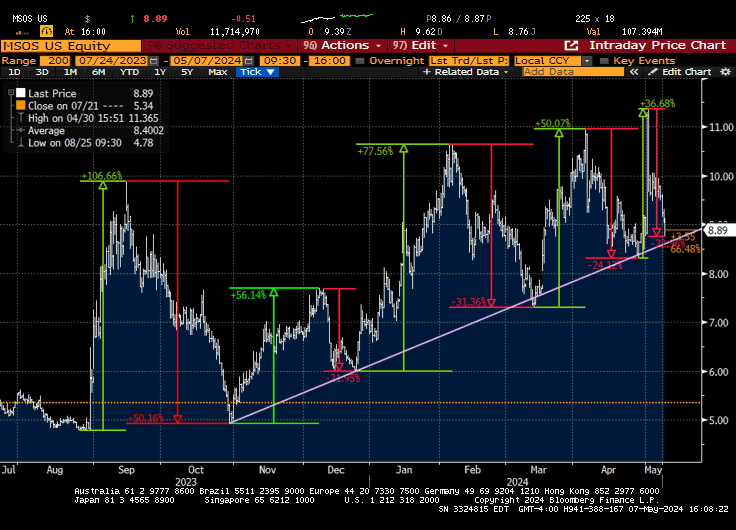Select the 1M range tab
The height and width of the screenshot is (530, 736).
pos(70,72)
